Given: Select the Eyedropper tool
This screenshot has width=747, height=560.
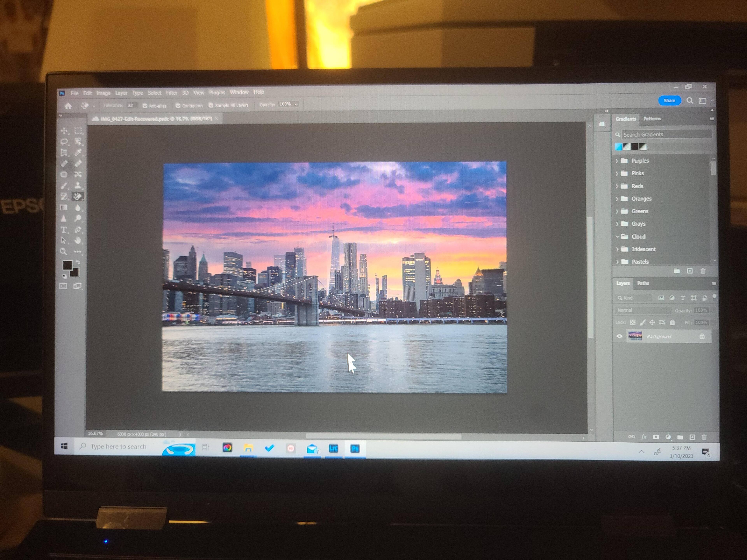Looking at the screenshot, I should [78, 153].
